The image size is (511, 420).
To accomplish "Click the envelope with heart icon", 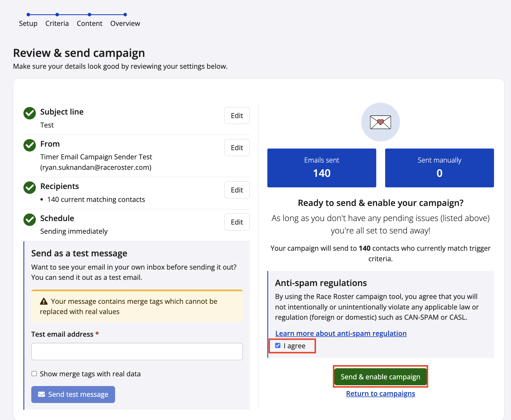I will (x=380, y=122).
